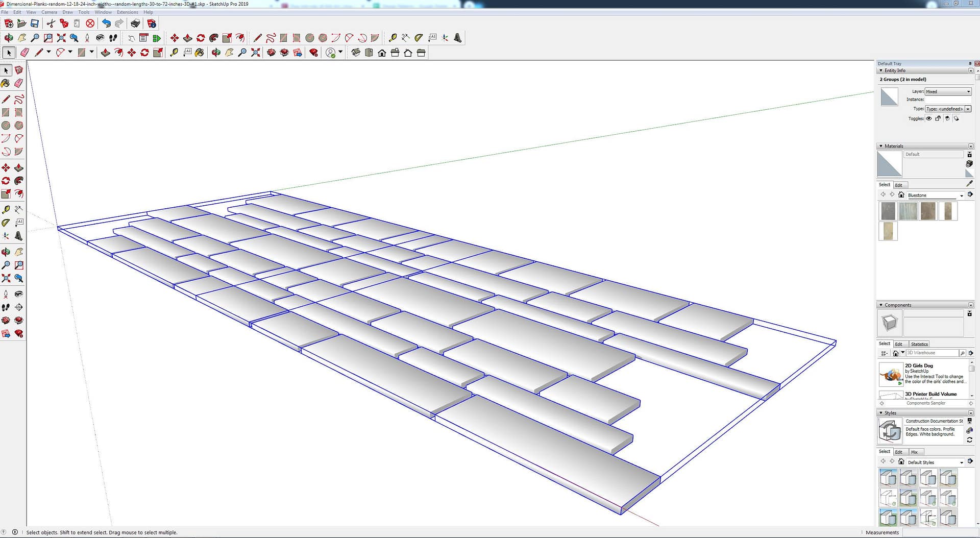Open the Mix tab in Styles
Screen dimensions: 980x538
coord(914,452)
